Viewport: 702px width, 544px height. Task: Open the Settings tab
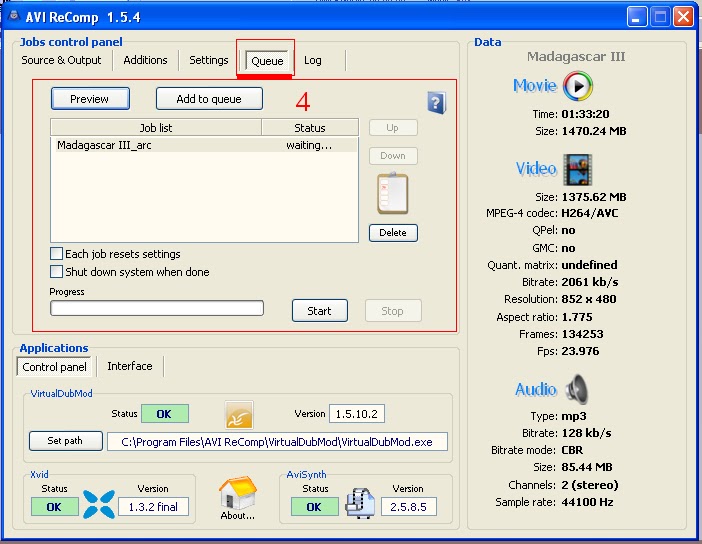pos(209,60)
